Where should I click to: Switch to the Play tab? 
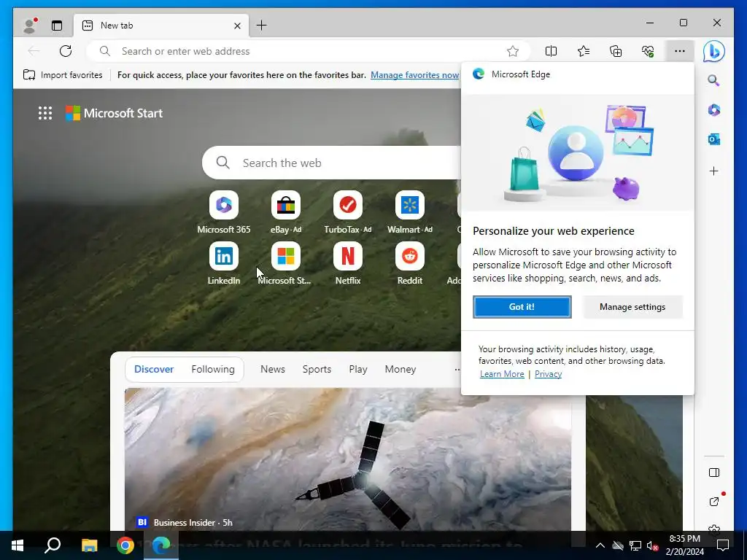(357, 369)
